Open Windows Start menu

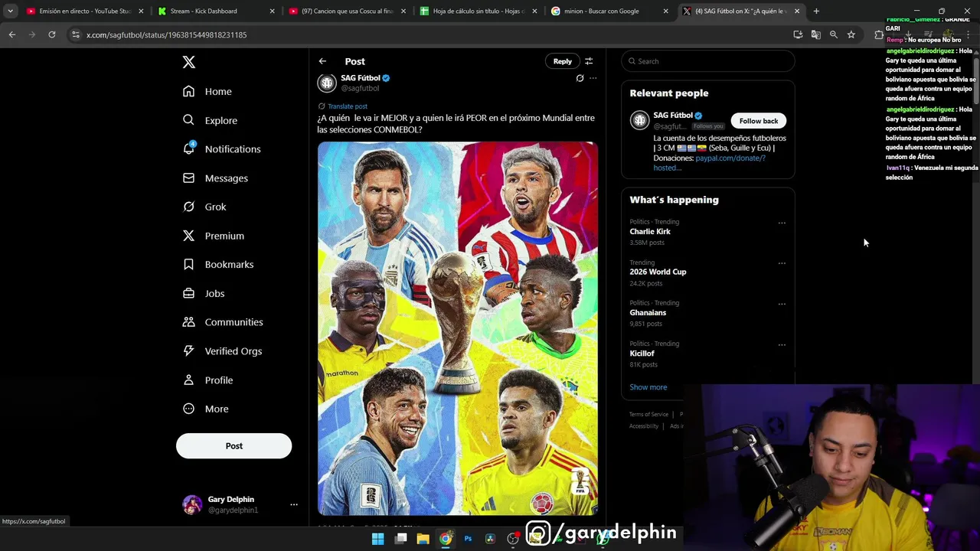[x=377, y=539]
